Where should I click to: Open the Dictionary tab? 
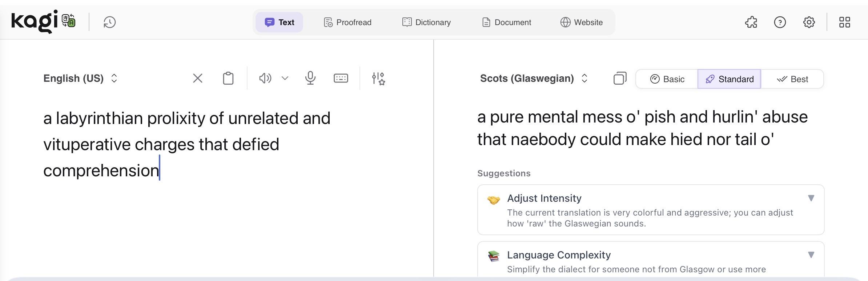click(x=426, y=22)
